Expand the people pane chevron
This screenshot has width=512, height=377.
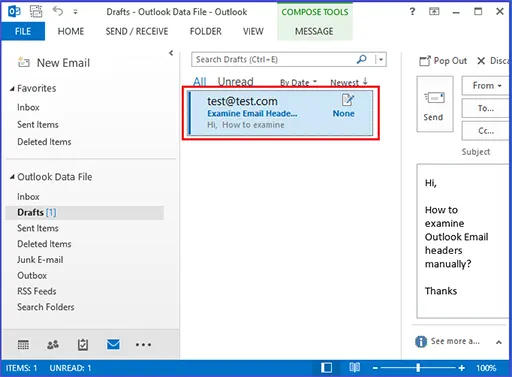(x=499, y=342)
